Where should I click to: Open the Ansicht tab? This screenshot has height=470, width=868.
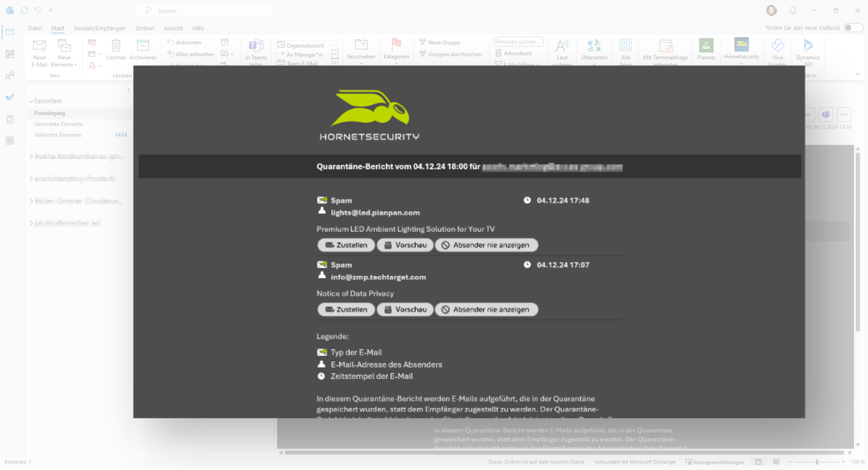[x=174, y=28]
